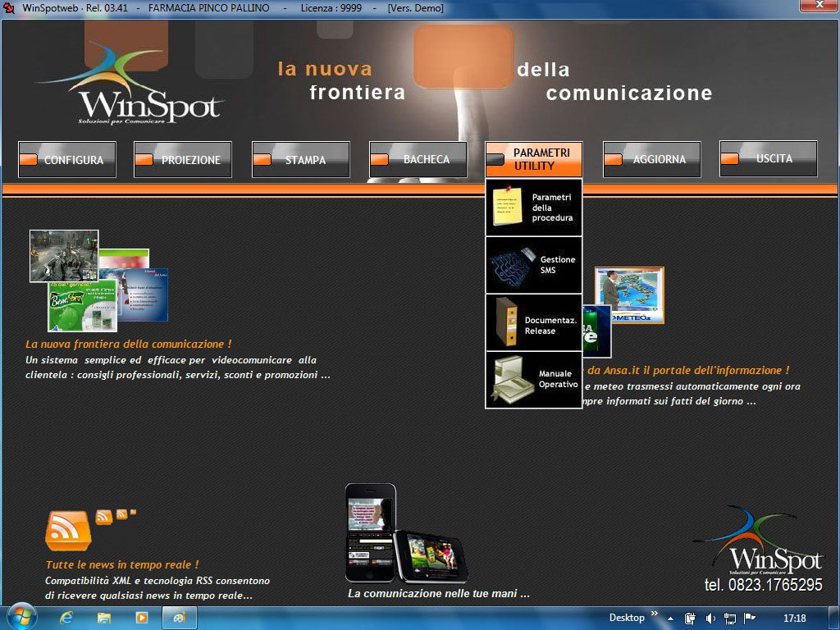Open Internet Explorer from the taskbar
The image size is (840, 630).
click(66, 618)
